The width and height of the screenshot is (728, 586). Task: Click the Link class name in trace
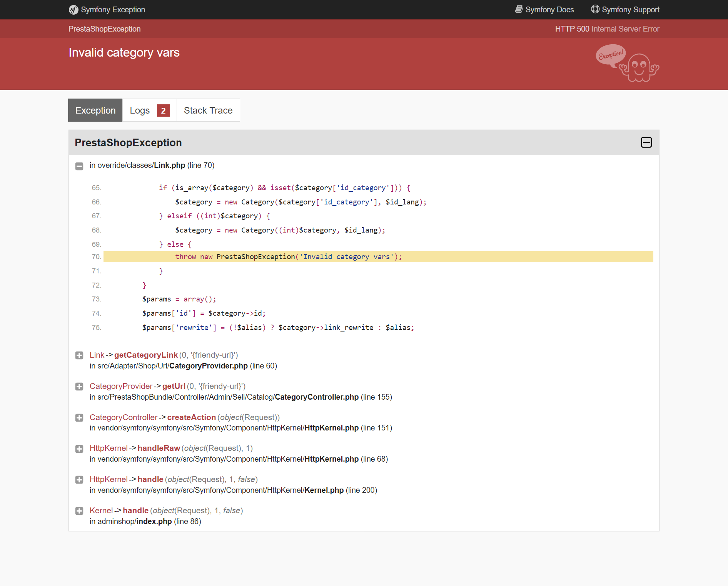coord(97,355)
